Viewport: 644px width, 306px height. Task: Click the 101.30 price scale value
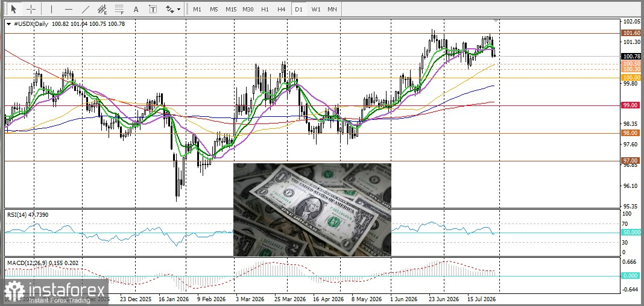coord(632,42)
